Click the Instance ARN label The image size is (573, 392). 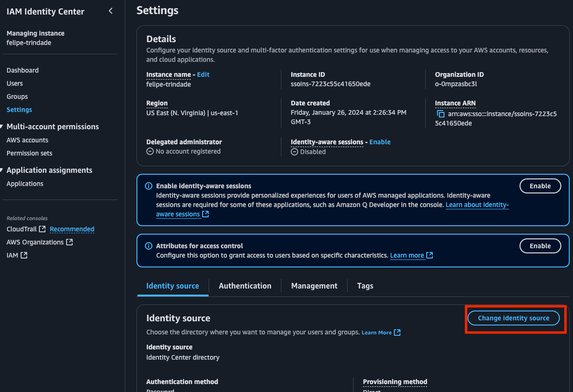pos(455,103)
